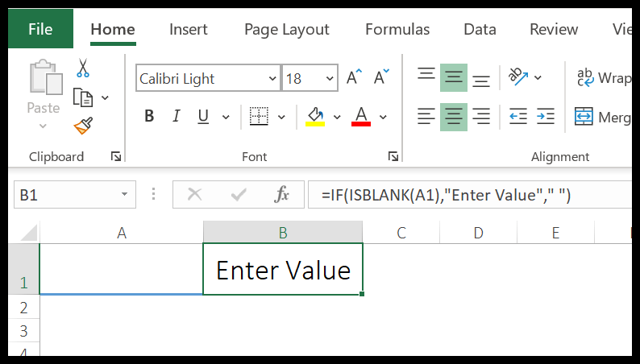Click Decrease Indent icon
This screenshot has width=640, height=364.
(518, 117)
